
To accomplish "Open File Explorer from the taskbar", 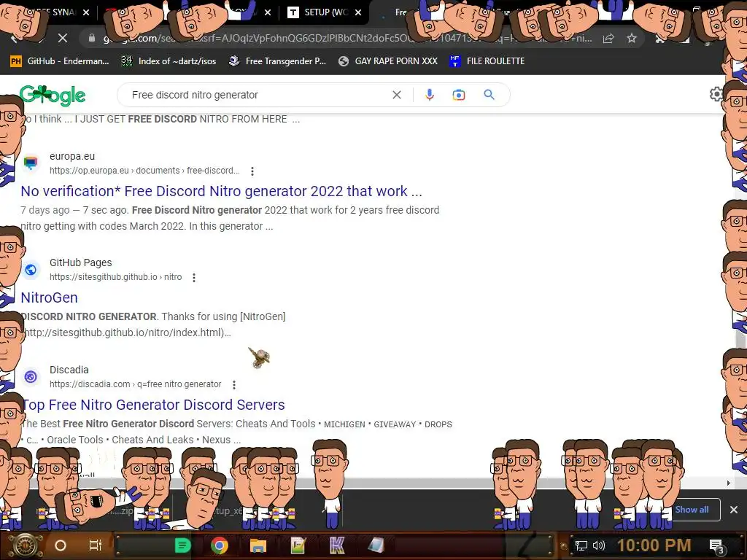I will point(258,545).
